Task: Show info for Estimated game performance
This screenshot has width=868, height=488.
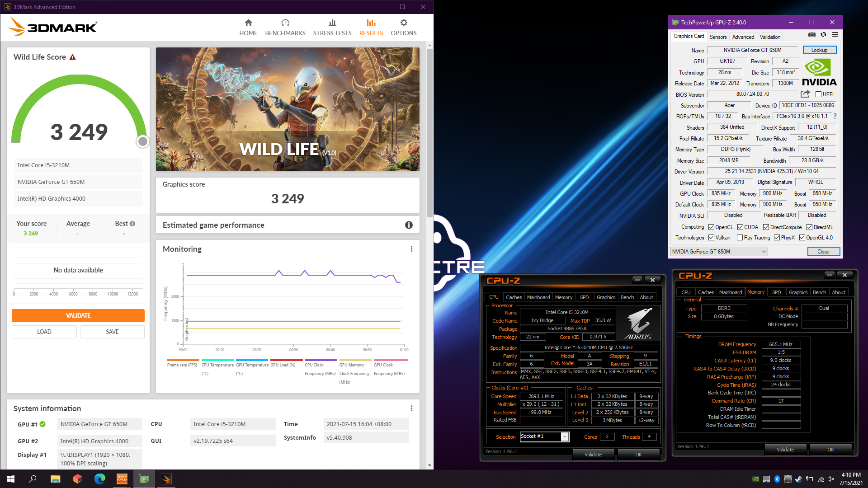Action: (409, 225)
